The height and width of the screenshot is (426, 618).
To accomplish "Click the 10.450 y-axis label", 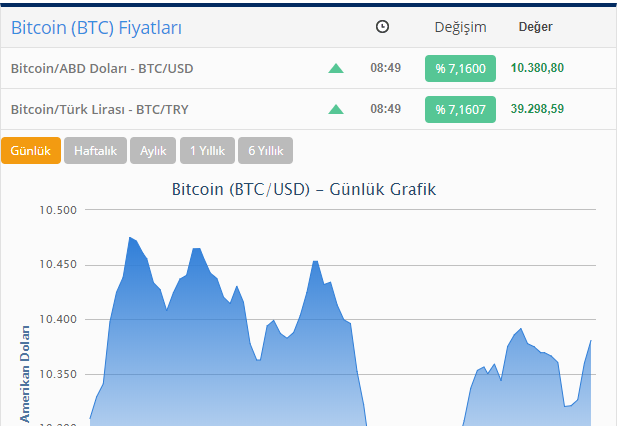I will coord(58,265).
